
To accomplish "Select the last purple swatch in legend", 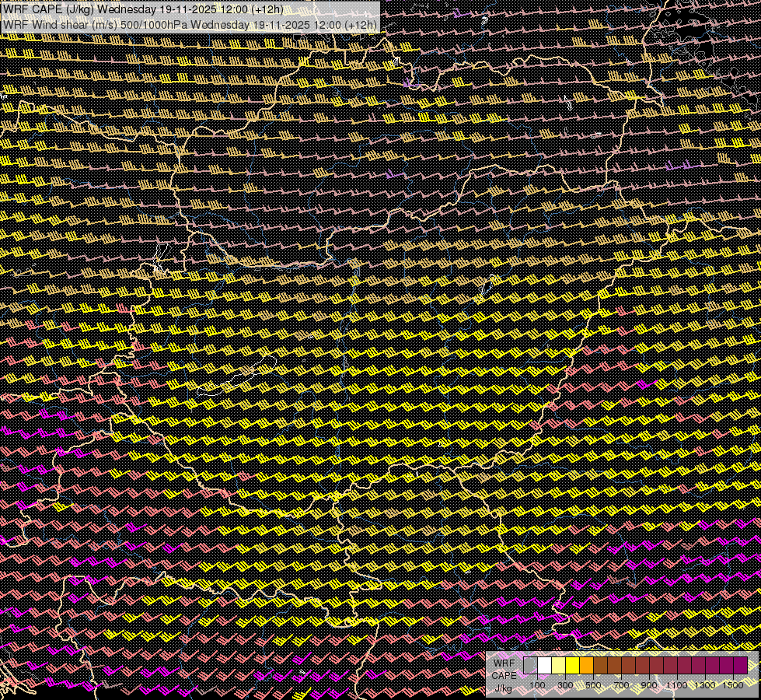I will pyautogui.click(x=740, y=666).
